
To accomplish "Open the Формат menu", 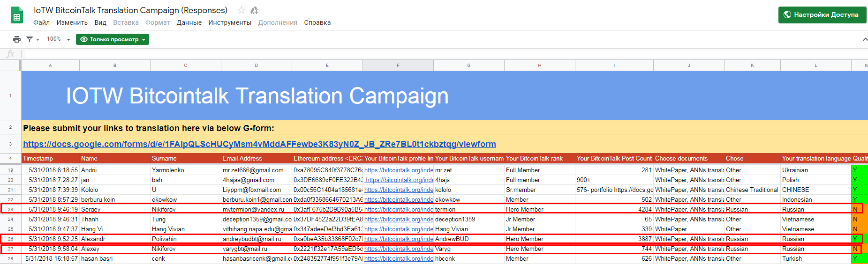I will pos(158,22).
